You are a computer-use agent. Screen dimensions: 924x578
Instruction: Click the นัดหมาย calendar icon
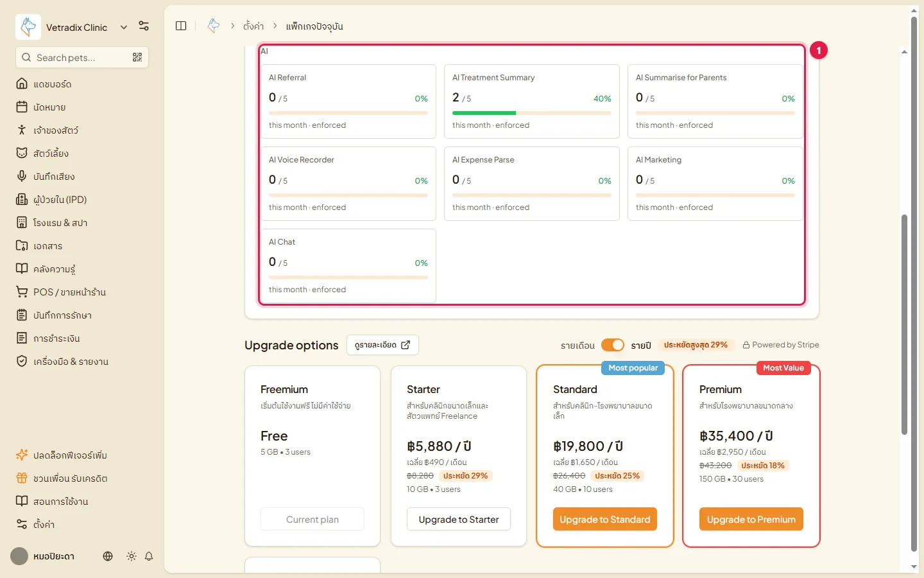tap(22, 107)
